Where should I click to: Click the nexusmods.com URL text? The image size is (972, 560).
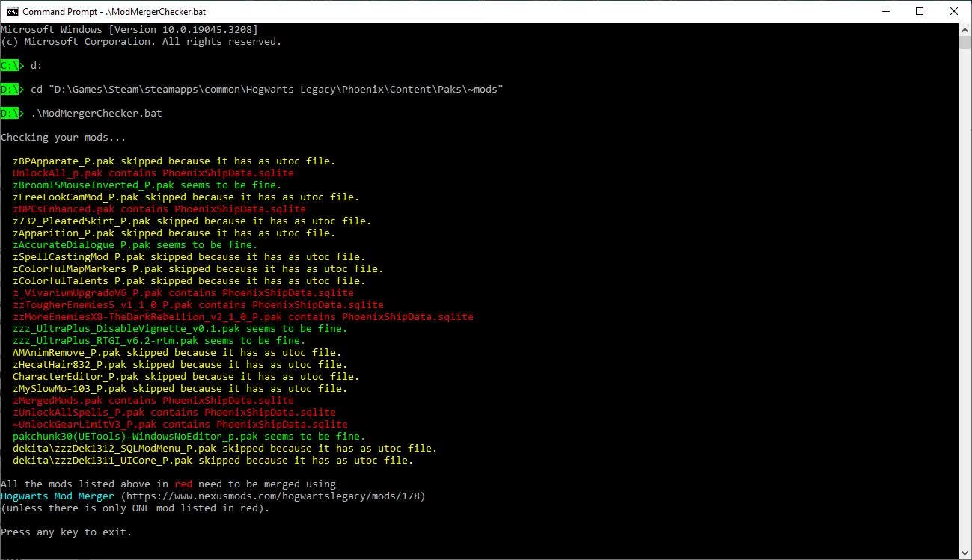pos(273,496)
